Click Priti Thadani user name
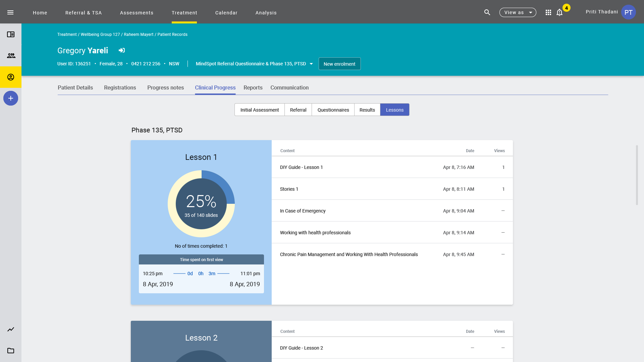 point(602,12)
